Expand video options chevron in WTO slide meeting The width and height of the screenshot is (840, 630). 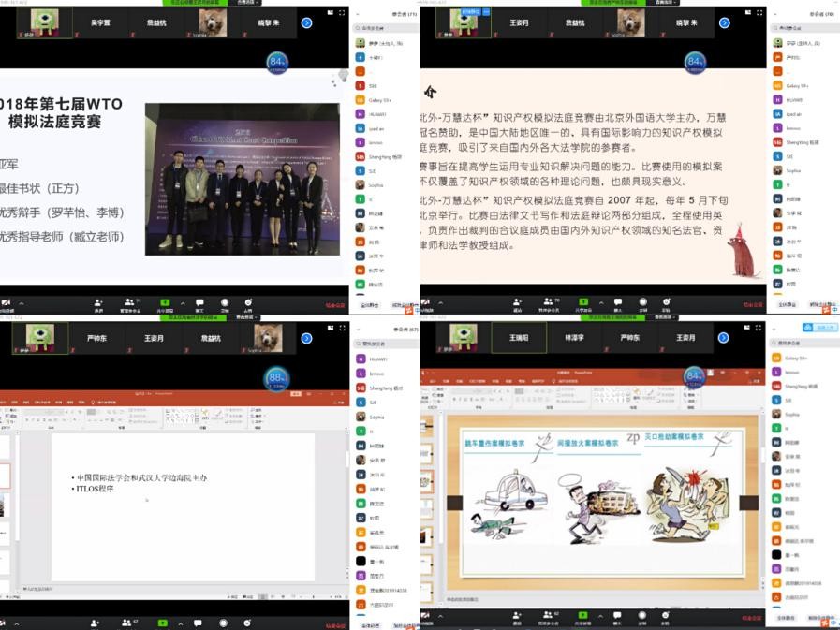[21, 303]
